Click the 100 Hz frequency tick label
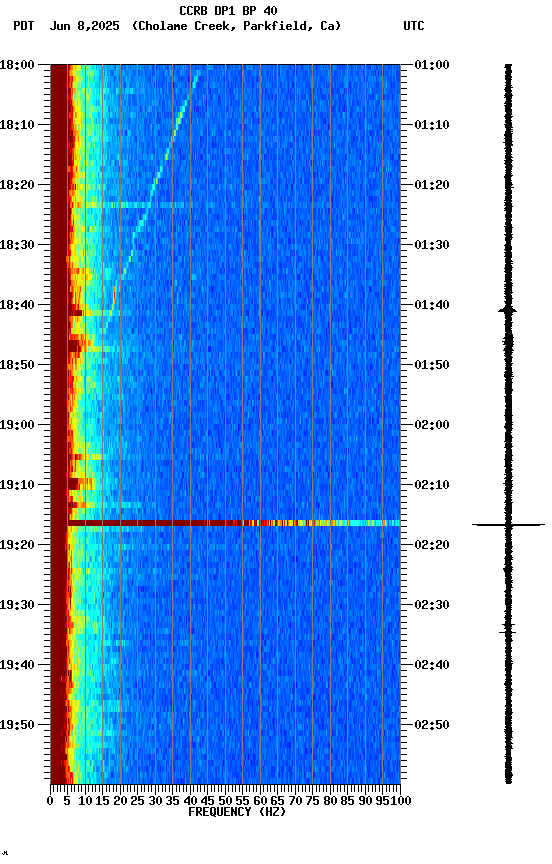 [402, 801]
